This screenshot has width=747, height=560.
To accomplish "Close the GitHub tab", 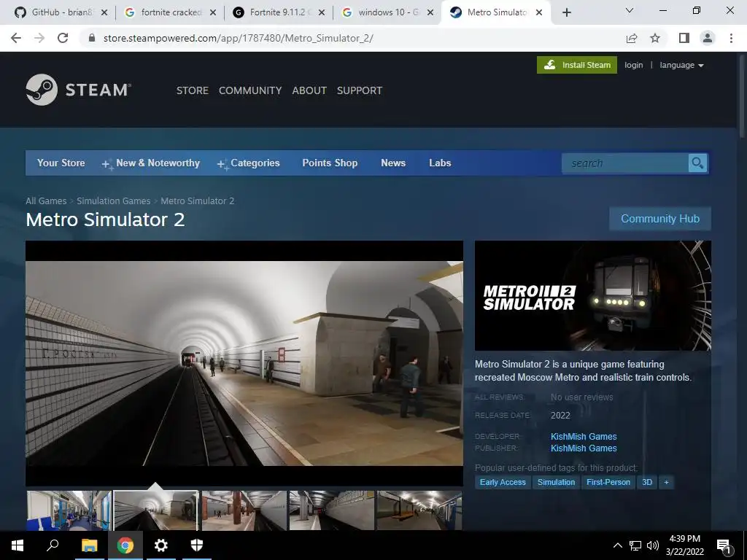I will (x=104, y=12).
